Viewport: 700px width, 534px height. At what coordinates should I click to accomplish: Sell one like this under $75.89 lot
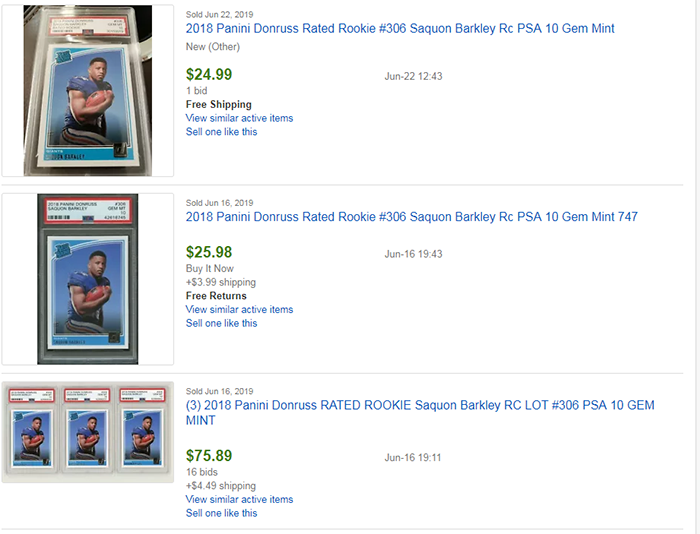[221, 513]
